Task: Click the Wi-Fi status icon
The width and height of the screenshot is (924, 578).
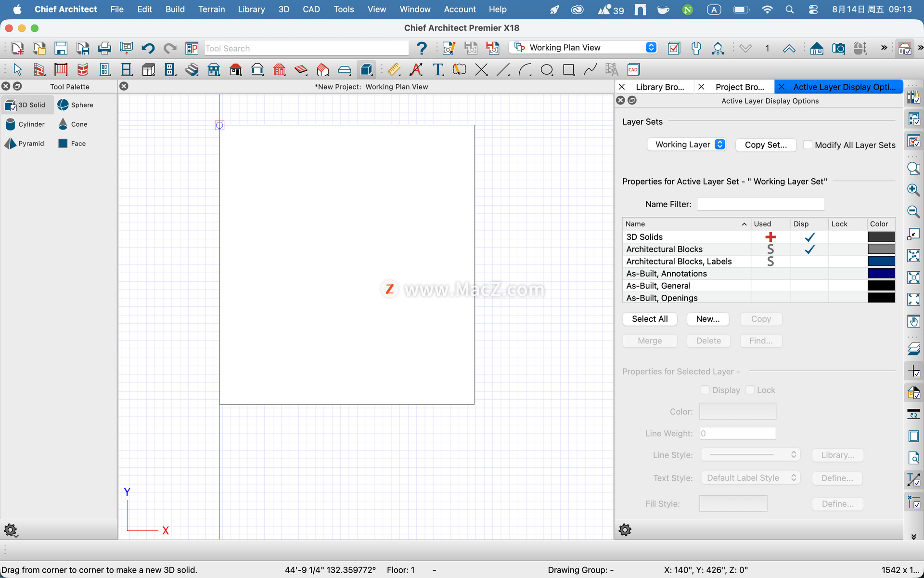Action: pos(767,9)
